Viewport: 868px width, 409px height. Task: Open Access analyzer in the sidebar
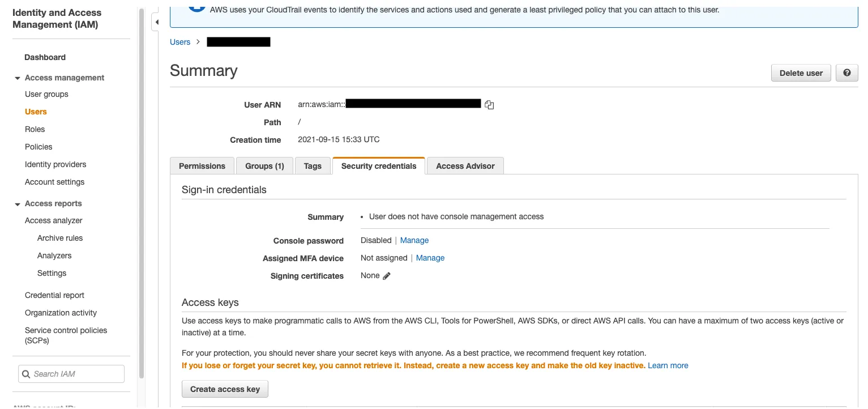tap(54, 220)
